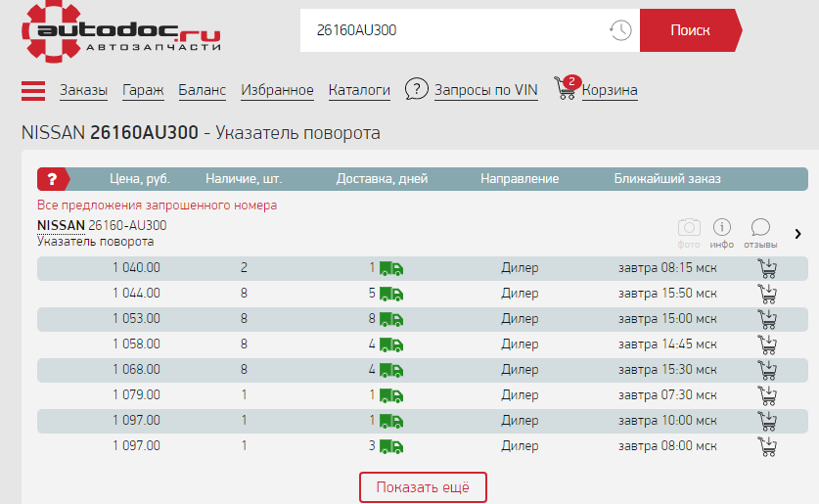Image resolution: width=819 pixels, height=504 pixels.
Task: Open the photo camera icon
Action: point(689,228)
